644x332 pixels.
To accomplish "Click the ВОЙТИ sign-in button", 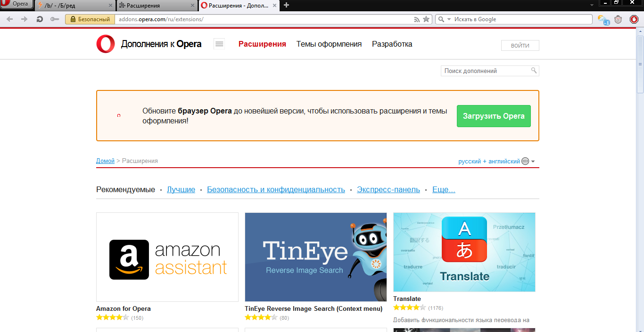I will [520, 46].
